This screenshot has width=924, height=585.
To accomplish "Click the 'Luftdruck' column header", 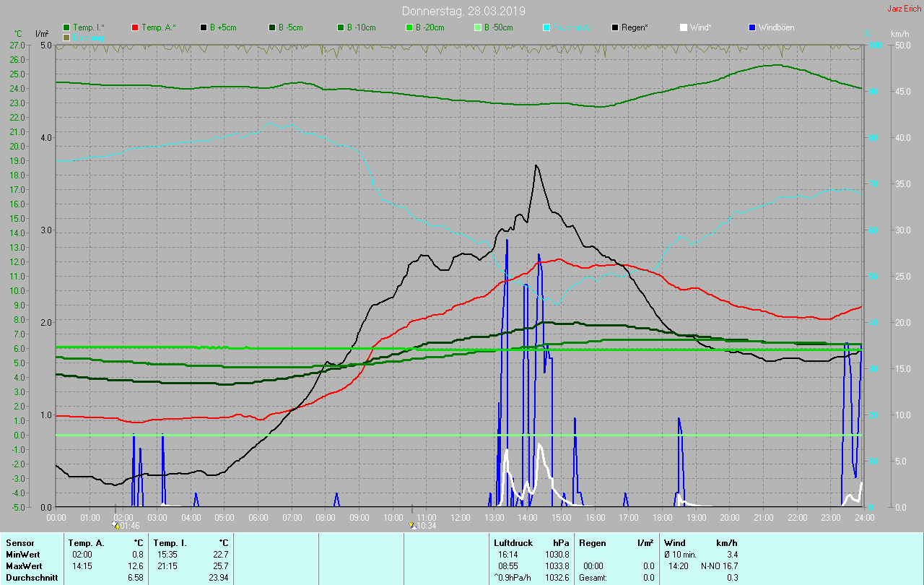I will point(513,543).
